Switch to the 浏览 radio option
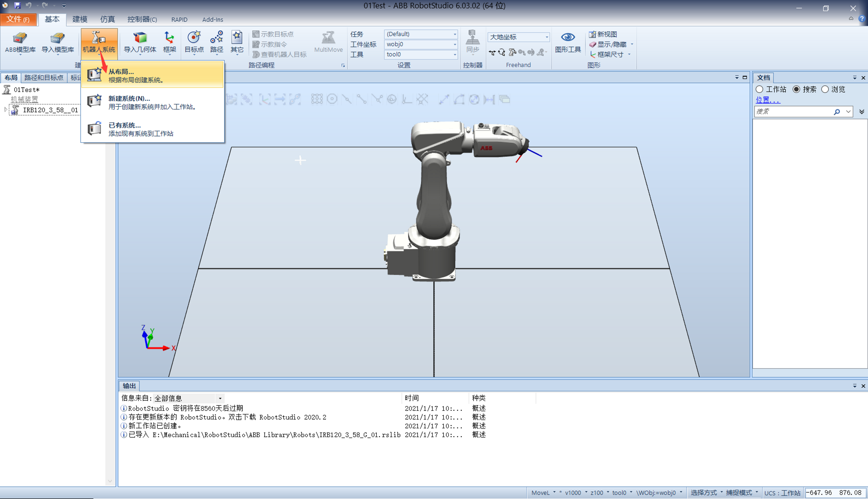 [825, 89]
